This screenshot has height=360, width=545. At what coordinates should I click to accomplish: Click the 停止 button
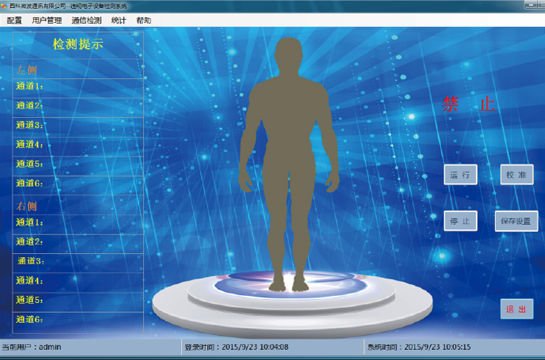click(x=461, y=221)
